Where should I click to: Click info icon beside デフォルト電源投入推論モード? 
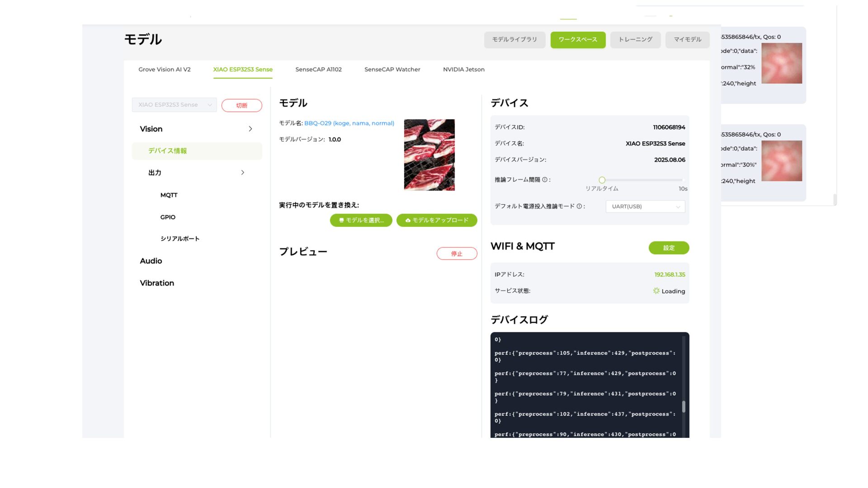579,206
